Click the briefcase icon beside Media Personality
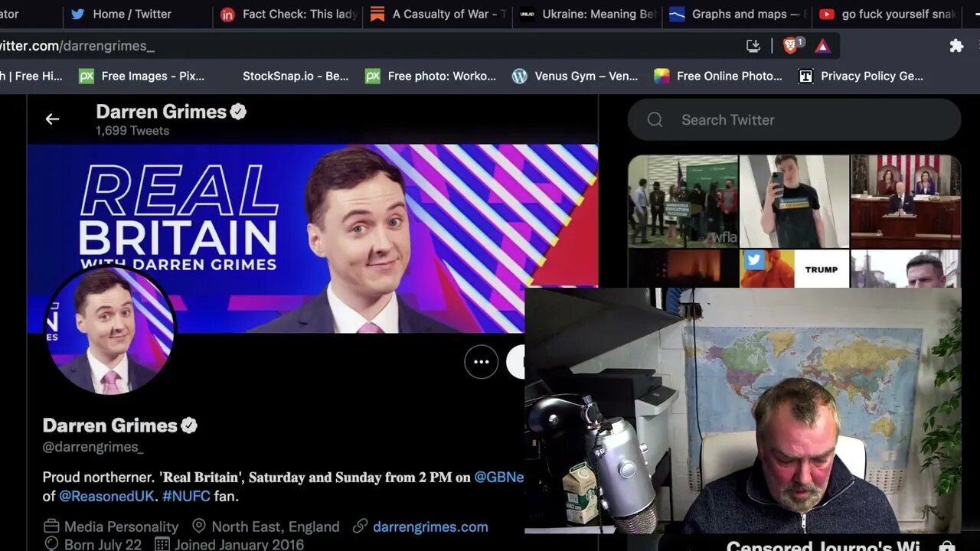 (x=51, y=527)
